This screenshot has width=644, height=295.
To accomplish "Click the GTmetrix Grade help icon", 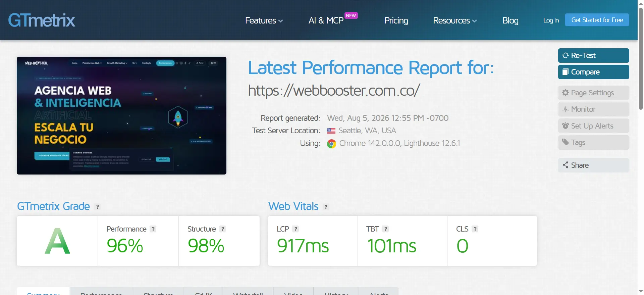I will click(x=98, y=207).
